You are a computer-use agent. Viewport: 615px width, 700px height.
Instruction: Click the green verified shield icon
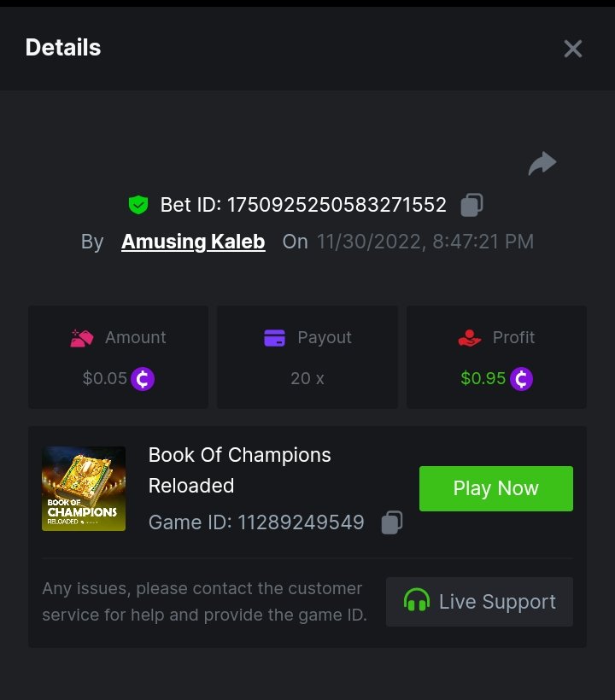138,205
